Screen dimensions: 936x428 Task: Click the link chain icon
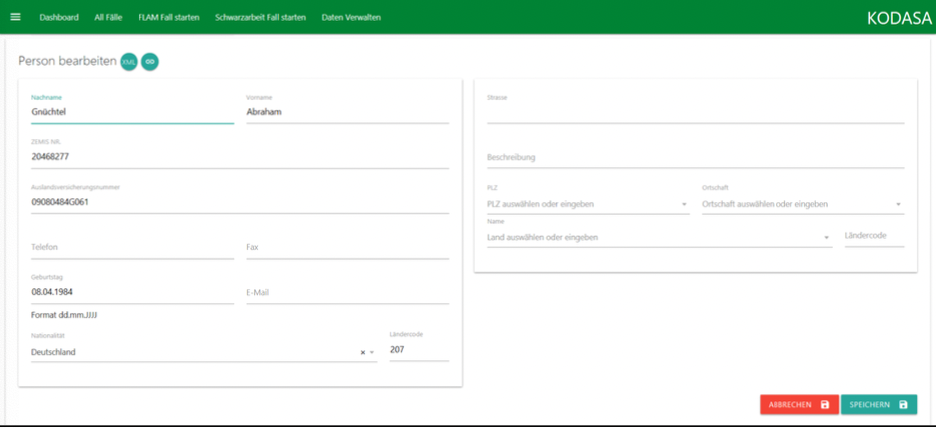tap(150, 62)
